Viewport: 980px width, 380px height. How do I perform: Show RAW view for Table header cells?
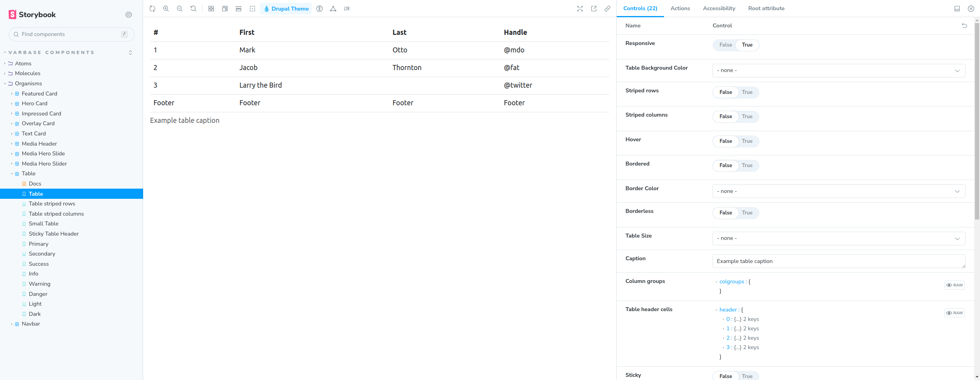tap(955, 313)
